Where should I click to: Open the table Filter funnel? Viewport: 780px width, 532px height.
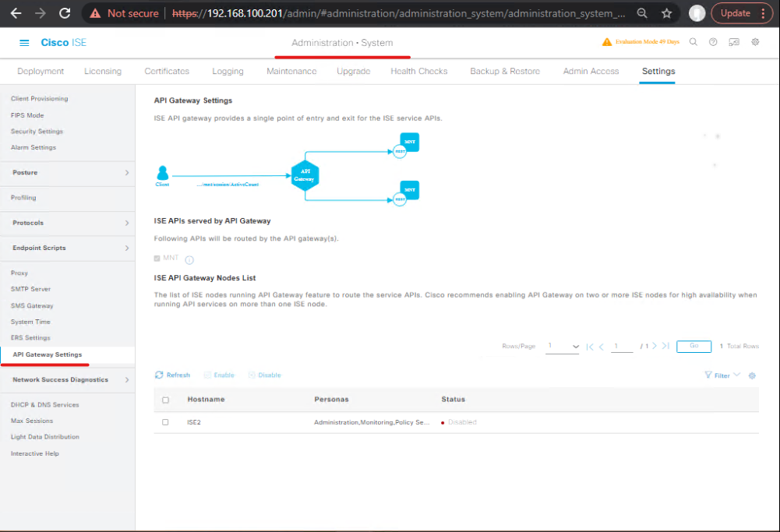(x=708, y=375)
